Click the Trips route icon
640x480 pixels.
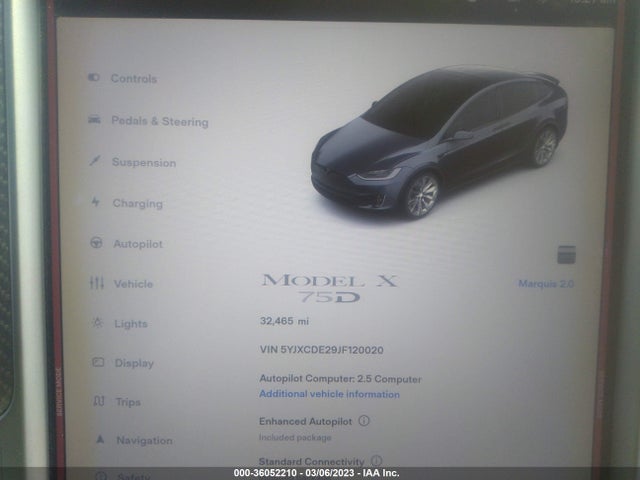coord(99,401)
